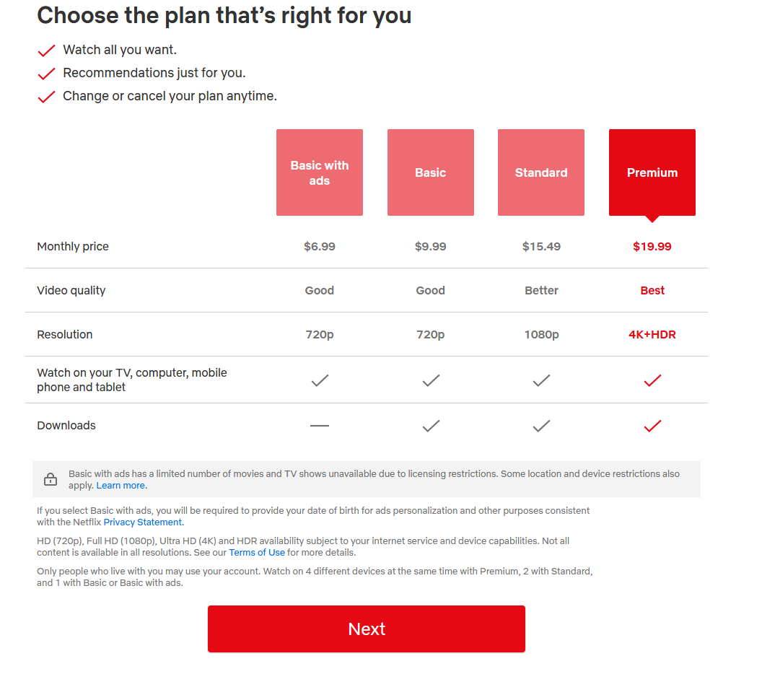Select the Standard plan card
Screen dimensions: 762x700
click(541, 172)
